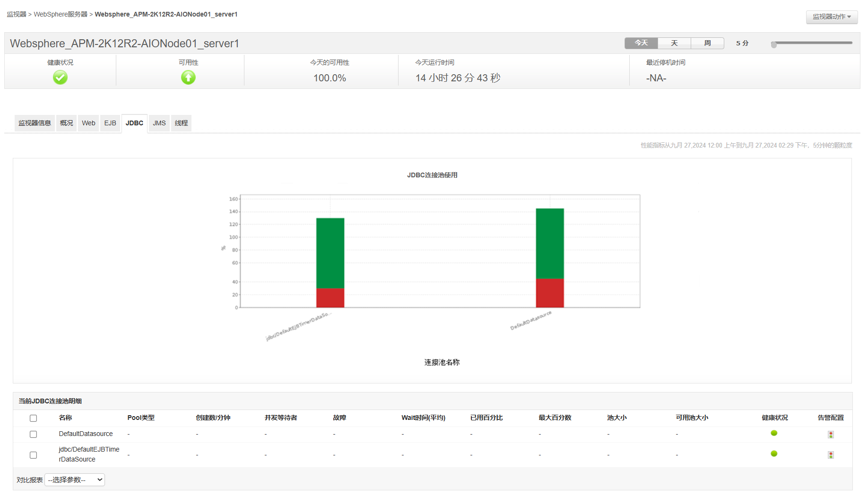Select the 天 time range button

click(x=674, y=43)
